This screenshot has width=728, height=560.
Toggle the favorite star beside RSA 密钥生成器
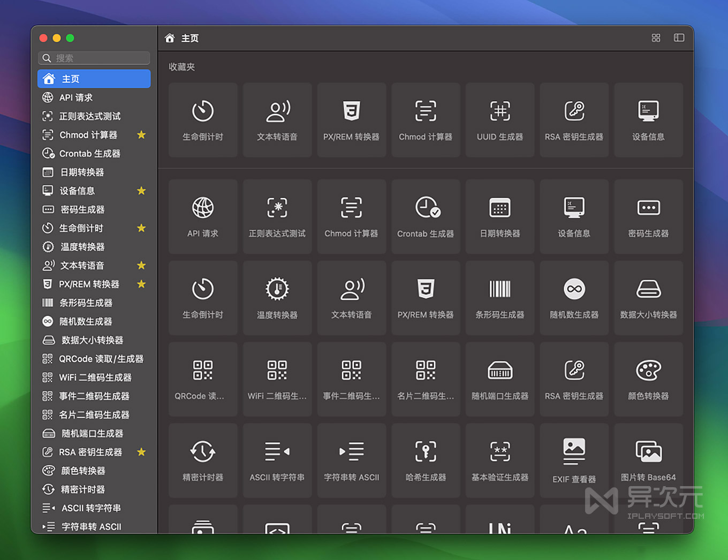pyautogui.click(x=141, y=452)
